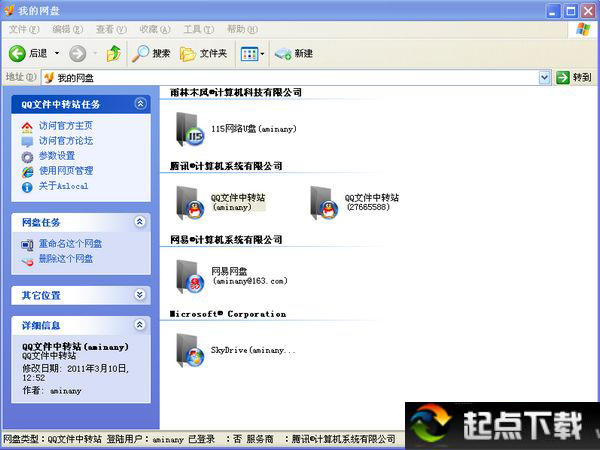Open the 参数设置 settings link
This screenshot has height=450, width=600.
[57, 156]
